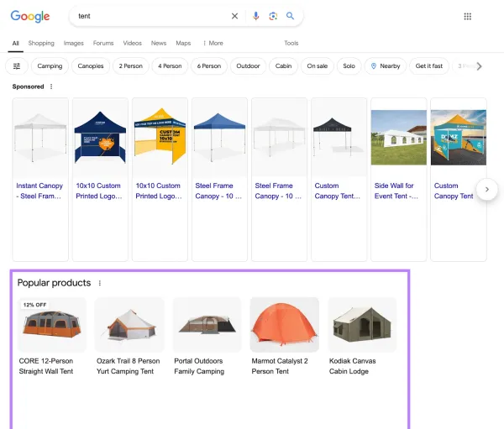
Task: Click the teal and orange canopy tent image
Action: (459, 138)
